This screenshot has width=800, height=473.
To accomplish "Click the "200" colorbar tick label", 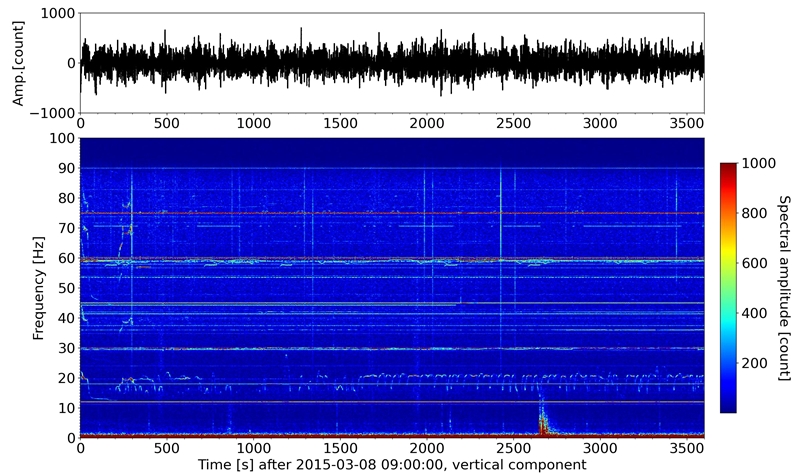I will [x=754, y=363].
